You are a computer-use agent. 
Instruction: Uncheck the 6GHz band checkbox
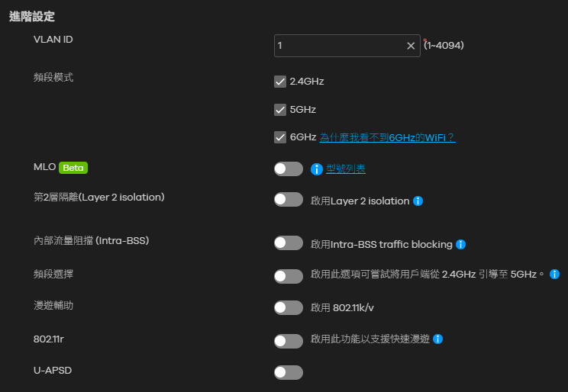pyautogui.click(x=280, y=137)
